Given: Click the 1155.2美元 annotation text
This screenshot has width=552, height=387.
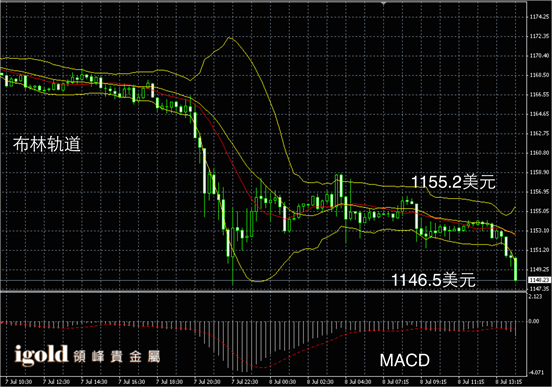Looking at the screenshot, I should click(x=453, y=182).
